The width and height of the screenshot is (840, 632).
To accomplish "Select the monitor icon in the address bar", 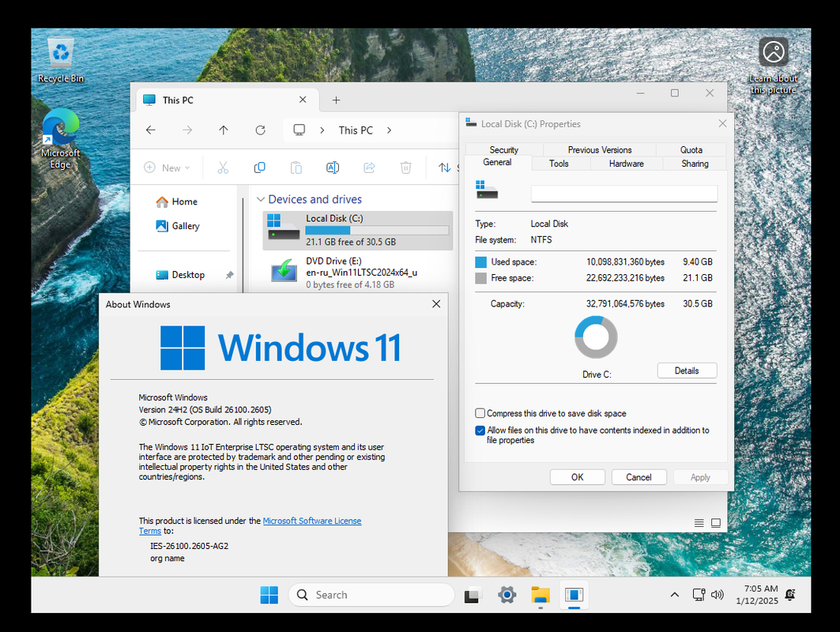I will [299, 130].
